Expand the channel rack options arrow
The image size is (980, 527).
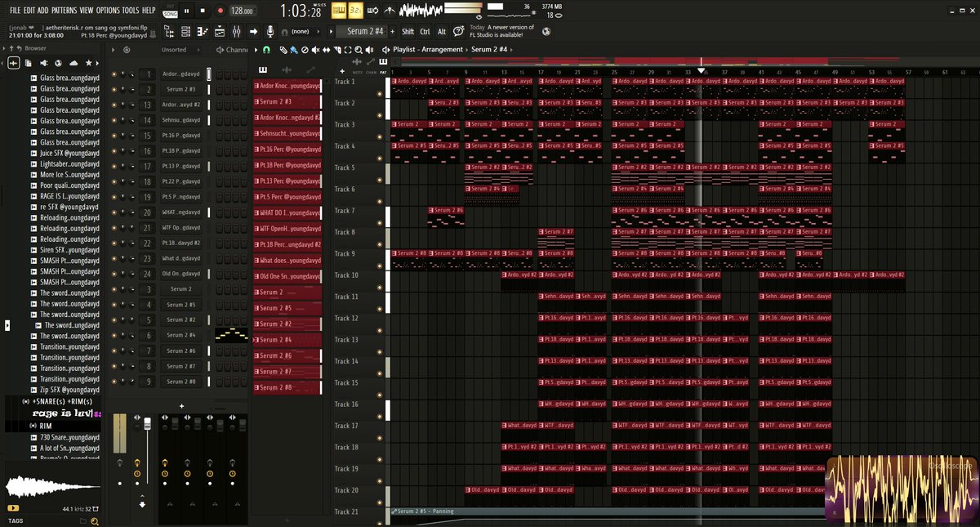click(x=113, y=50)
